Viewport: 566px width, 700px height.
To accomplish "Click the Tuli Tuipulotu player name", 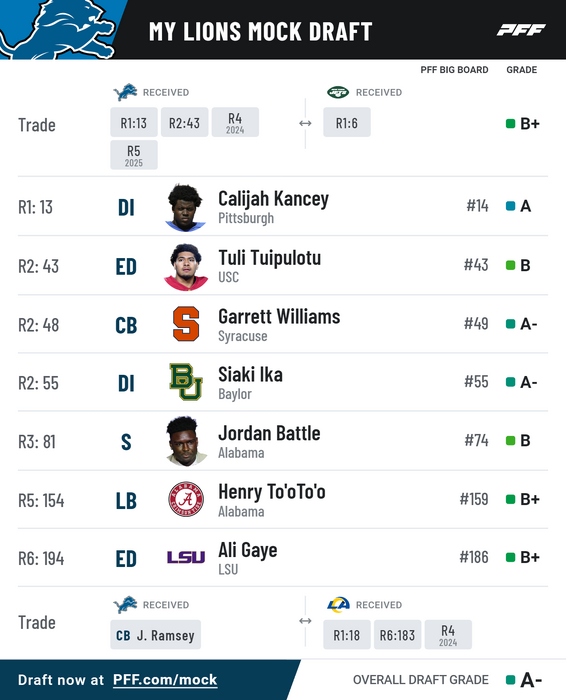I will [270, 258].
